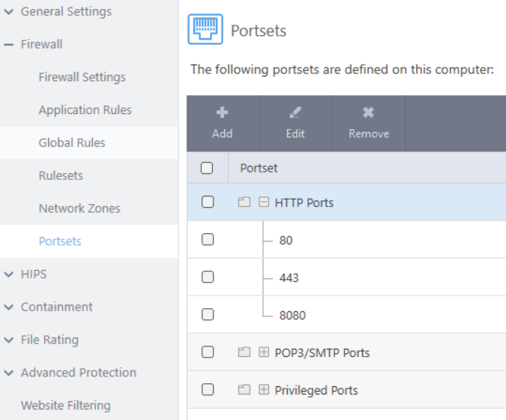Click the folder icon beside HTTP Ports

(x=244, y=202)
